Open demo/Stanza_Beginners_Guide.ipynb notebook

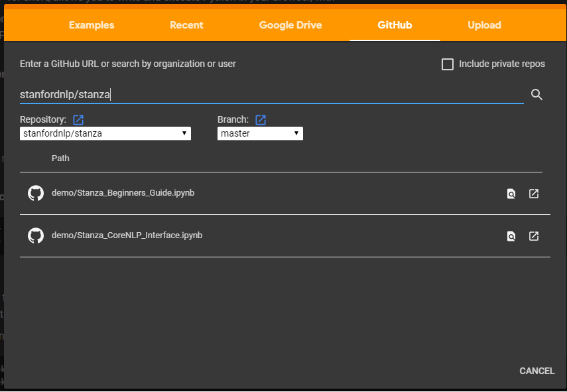(x=123, y=193)
